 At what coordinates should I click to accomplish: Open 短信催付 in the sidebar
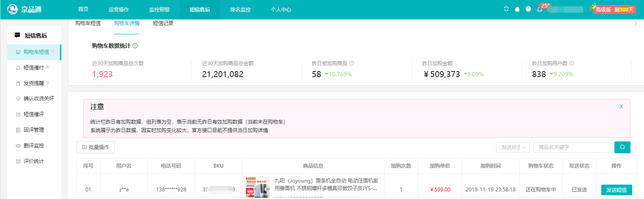pos(34,68)
